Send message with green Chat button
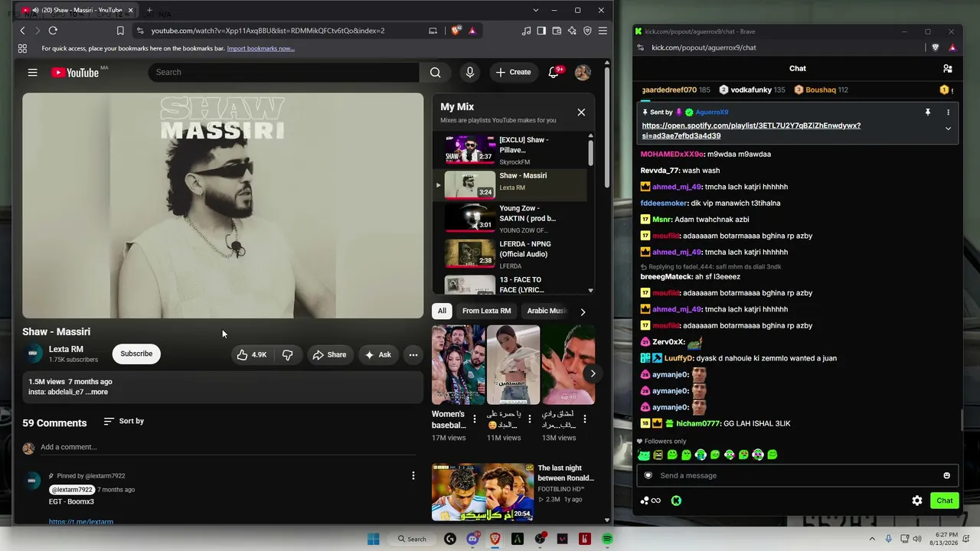980x551 pixels. (x=945, y=500)
